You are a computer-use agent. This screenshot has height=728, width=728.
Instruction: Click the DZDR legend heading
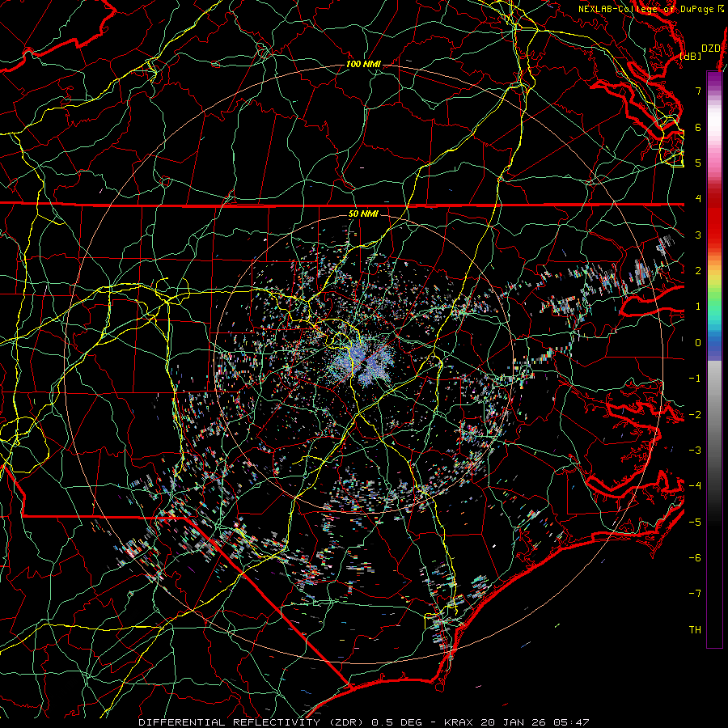(711, 49)
